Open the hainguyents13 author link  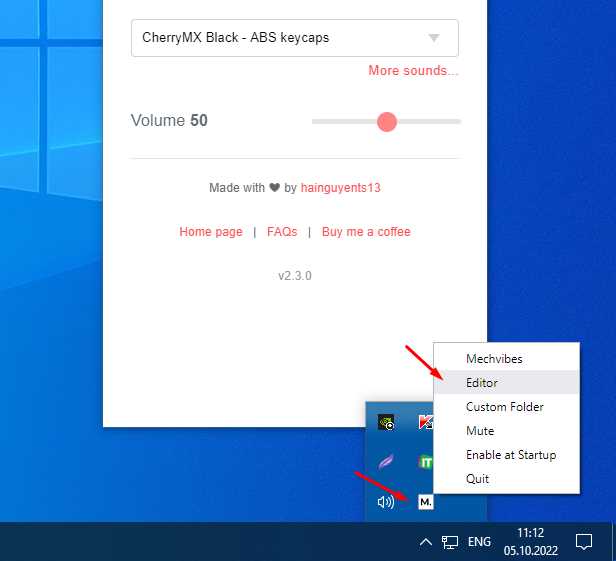click(x=341, y=188)
